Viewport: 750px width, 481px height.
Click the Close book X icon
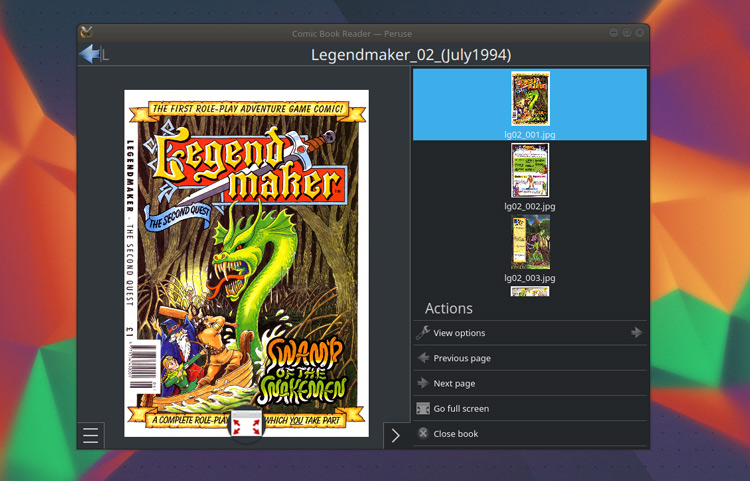coord(423,433)
